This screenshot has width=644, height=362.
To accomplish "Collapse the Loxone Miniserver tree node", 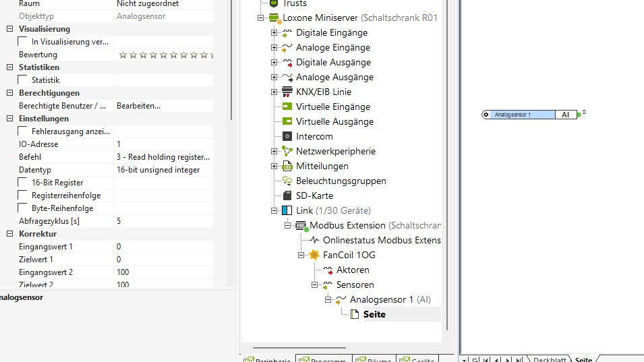I will (260, 18).
